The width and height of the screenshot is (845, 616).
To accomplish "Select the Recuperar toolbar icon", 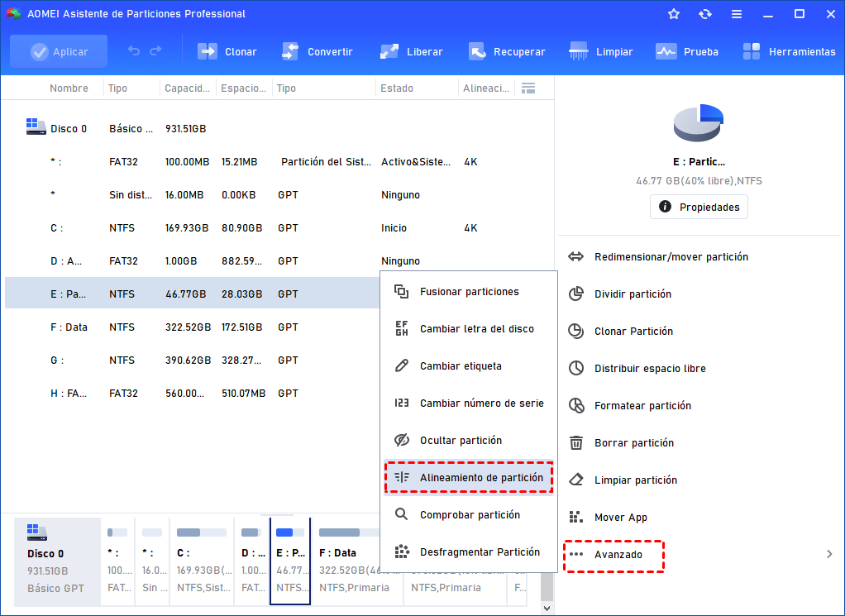I will 507,51.
